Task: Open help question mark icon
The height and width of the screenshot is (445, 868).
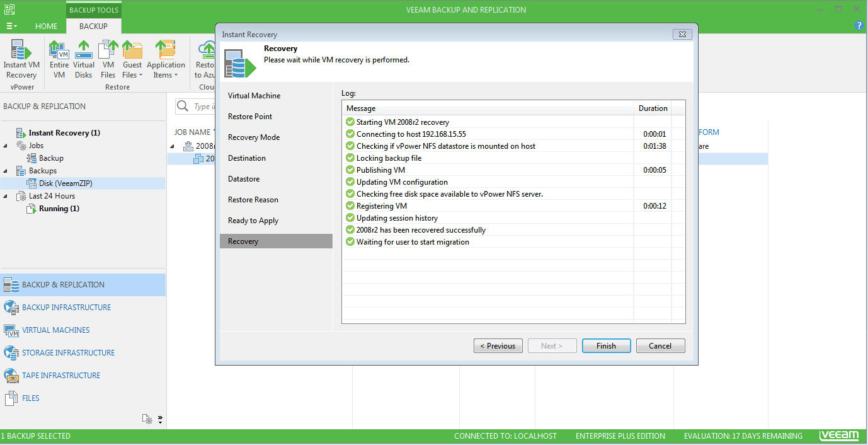Action: pyautogui.click(x=859, y=26)
